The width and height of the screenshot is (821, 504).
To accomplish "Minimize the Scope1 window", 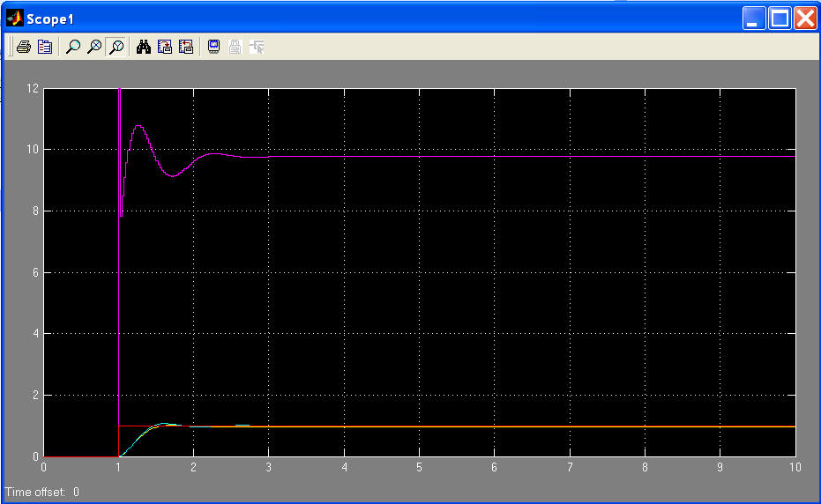I will click(x=754, y=19).
